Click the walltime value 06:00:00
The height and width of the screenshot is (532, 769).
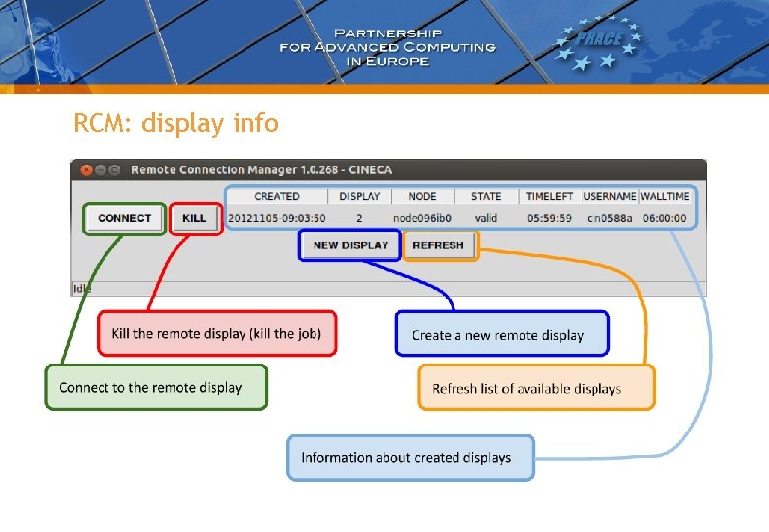point(664,218)
